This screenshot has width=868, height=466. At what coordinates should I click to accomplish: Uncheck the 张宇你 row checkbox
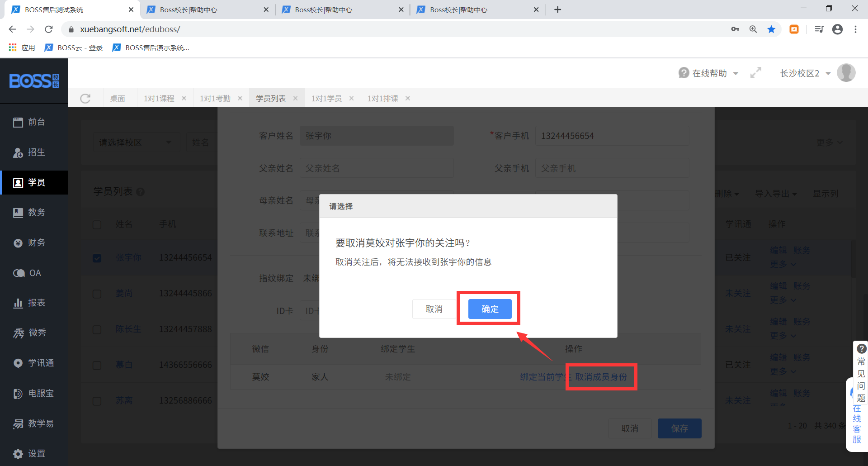(x=97, y=258)
